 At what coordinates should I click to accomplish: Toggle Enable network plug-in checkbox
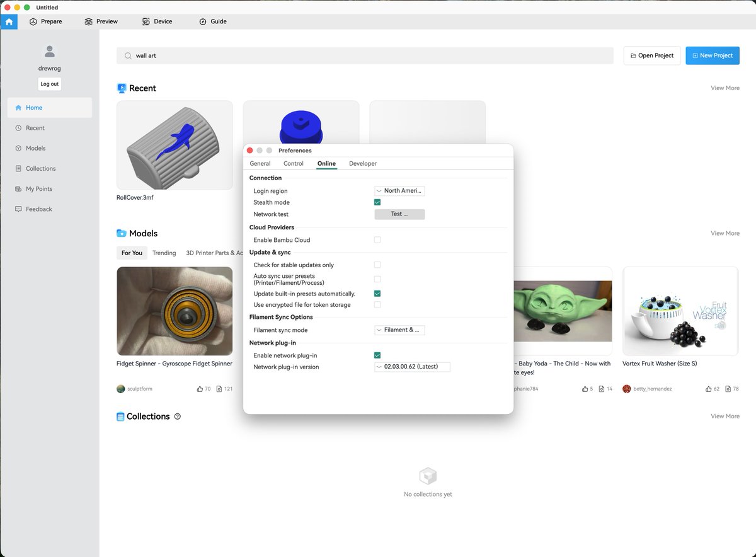click(377, 355)
